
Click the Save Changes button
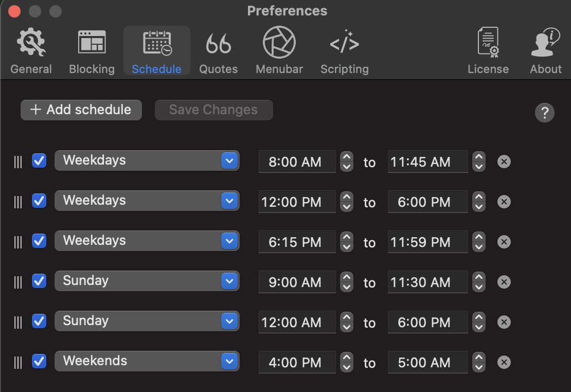click(x=214, y=110)
